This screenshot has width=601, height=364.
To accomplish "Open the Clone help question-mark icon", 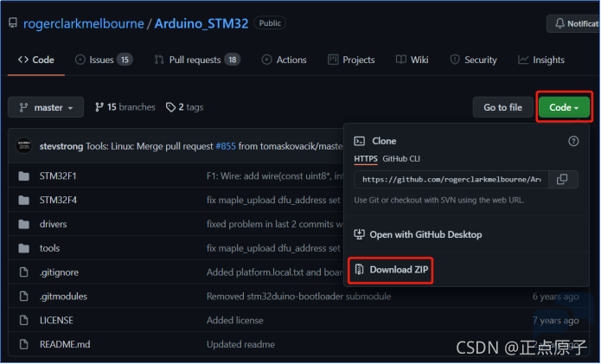I will (573, 142).
